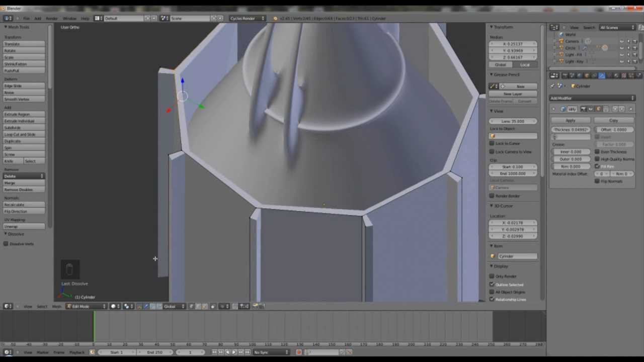Screen dimensions: 644x362
Task: Click the Extrude Region button
Action: click(24, 114)
